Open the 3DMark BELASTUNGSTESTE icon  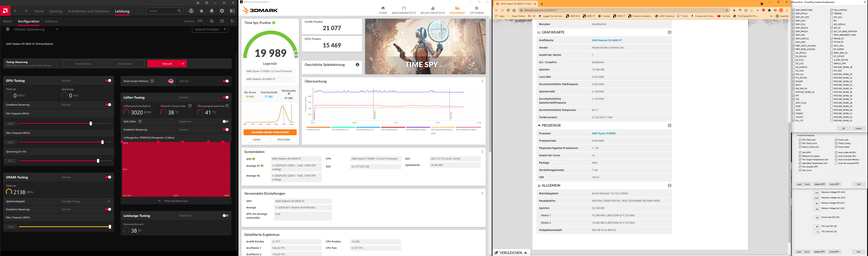pos(433,8)
